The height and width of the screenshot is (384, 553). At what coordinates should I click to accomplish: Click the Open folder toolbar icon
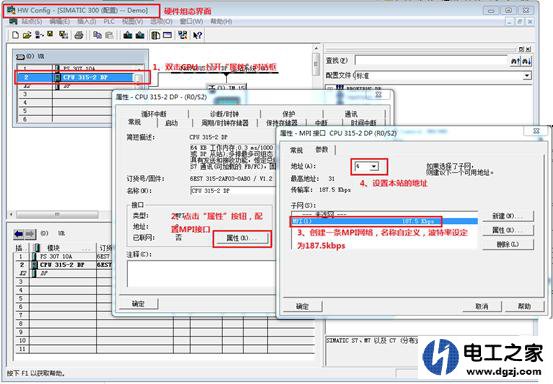pos(27,35)
